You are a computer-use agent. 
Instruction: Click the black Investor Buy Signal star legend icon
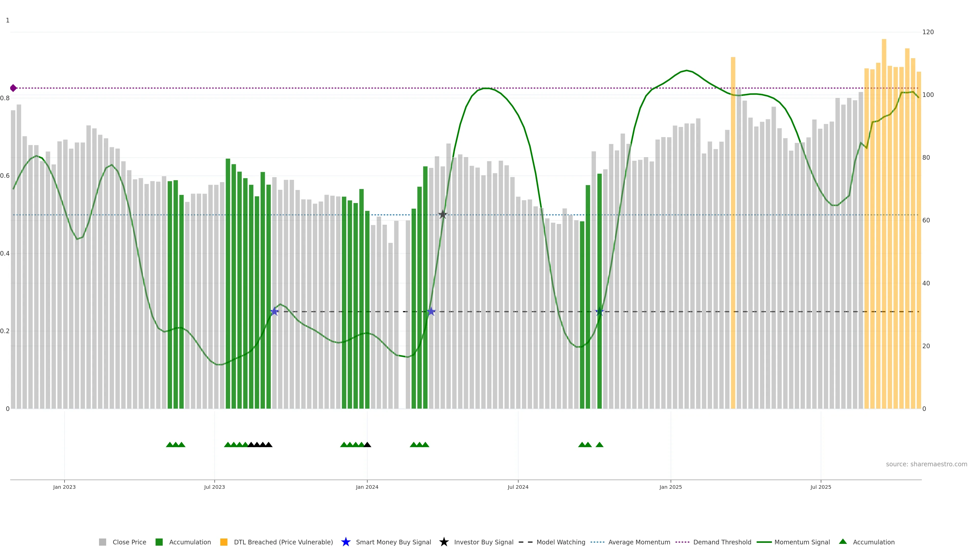point(444,542)
